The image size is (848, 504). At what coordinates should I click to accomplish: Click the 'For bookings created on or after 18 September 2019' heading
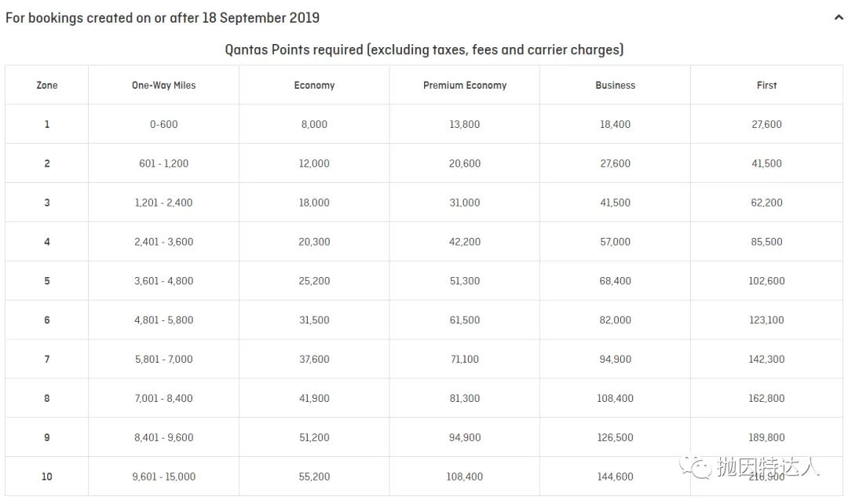coord(163,18)
